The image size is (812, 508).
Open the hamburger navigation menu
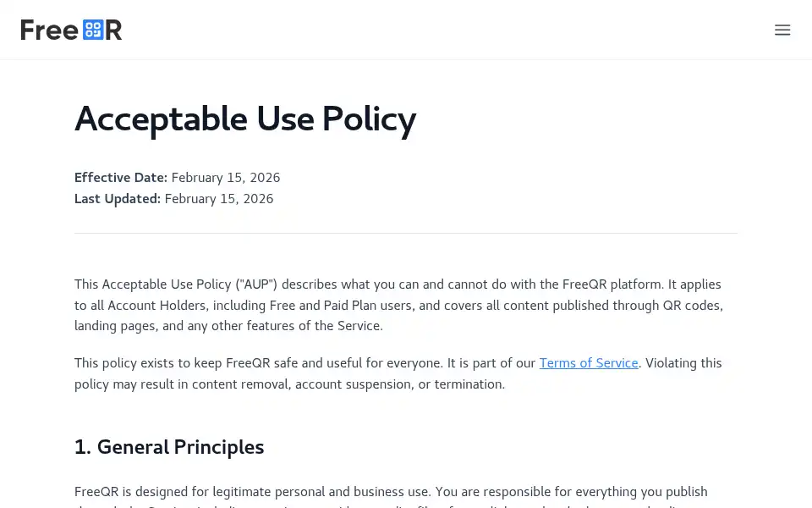click(782, 30)
